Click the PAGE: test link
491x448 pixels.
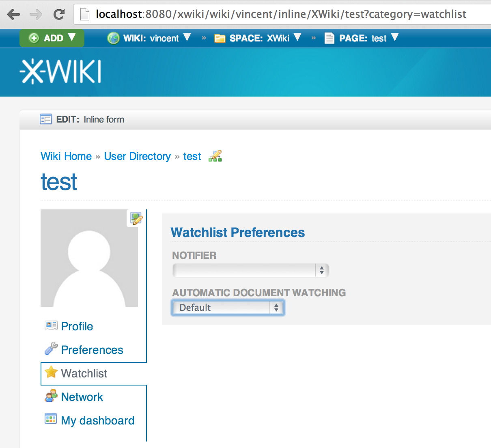pos(363,38)
